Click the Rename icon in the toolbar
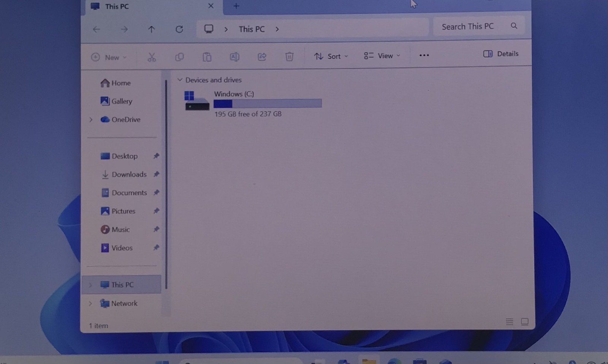608x364 pixels. (x=234, y=57)
